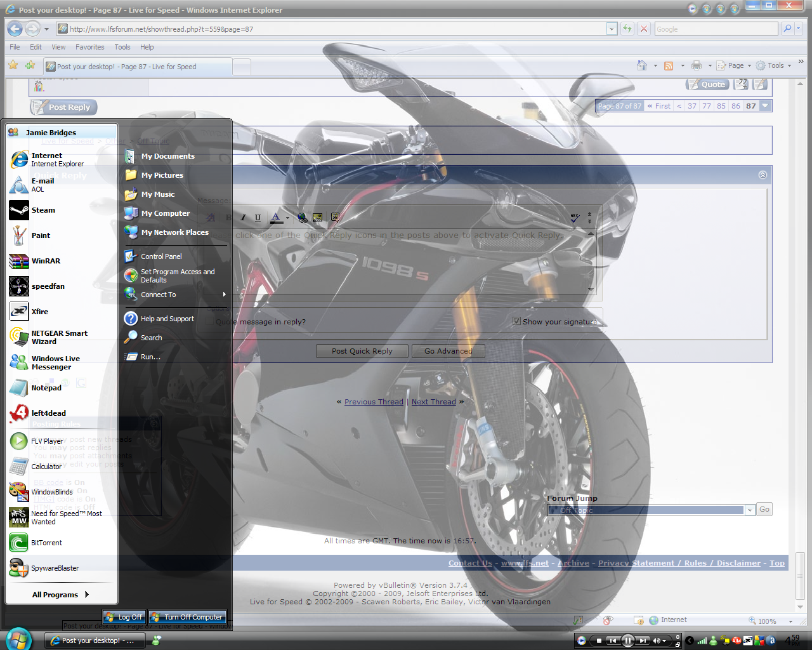The image size is (812, 650).
Task: Open BitTorrent from the Start menu
Action: (x=62, y=543)
